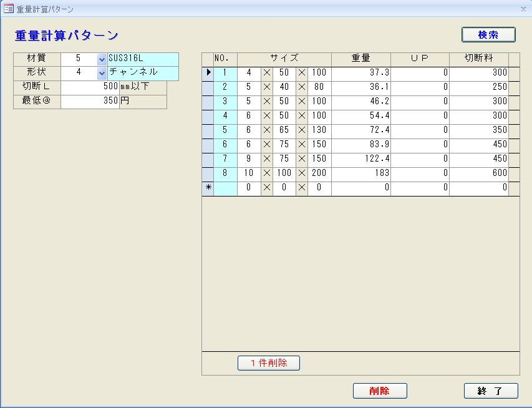Click the 重量 cell with value 37.3
532x408 pixels.
(360, 73)
